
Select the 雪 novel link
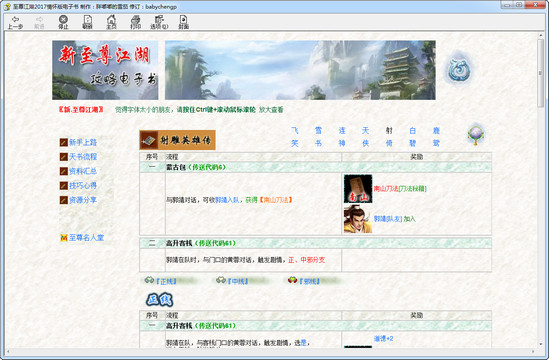point(318,131)
